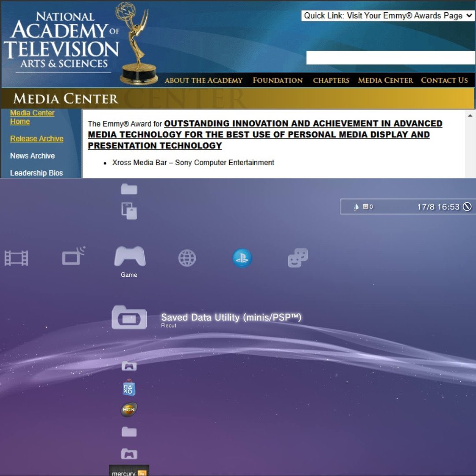Image resolution: width=476 pixels, height=476 pixels.
Task: Select the TV category icon in XMB
Action: click(x=74, y=256)
